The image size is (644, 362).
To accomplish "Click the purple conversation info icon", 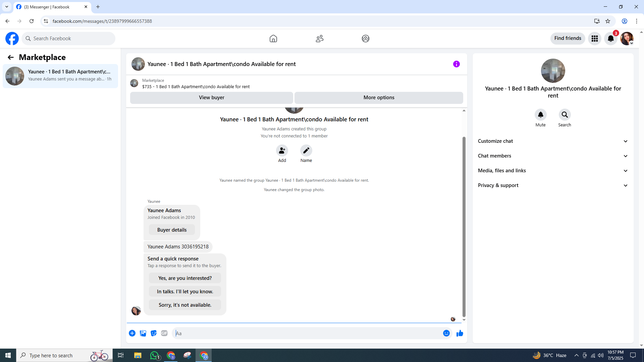I will coord(456,64).
